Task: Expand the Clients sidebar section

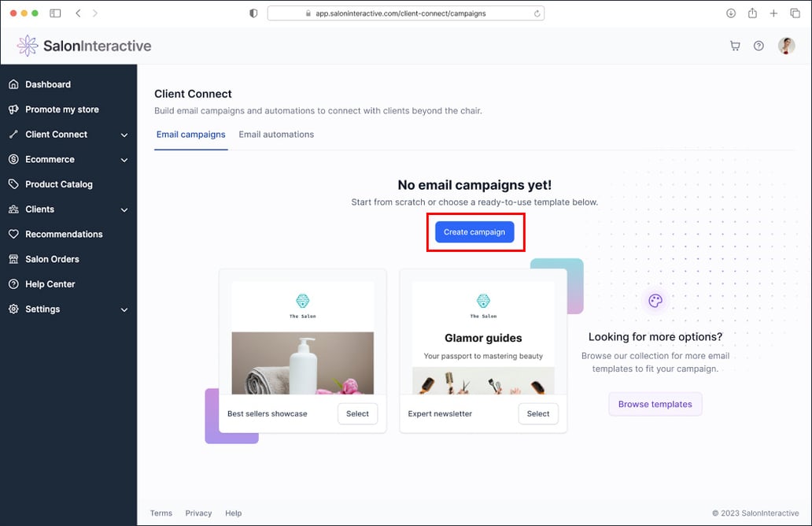Action: coord(124,209)
